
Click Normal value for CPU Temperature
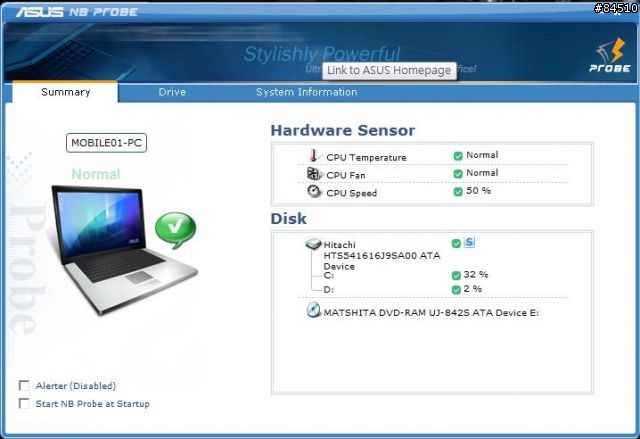482,155
